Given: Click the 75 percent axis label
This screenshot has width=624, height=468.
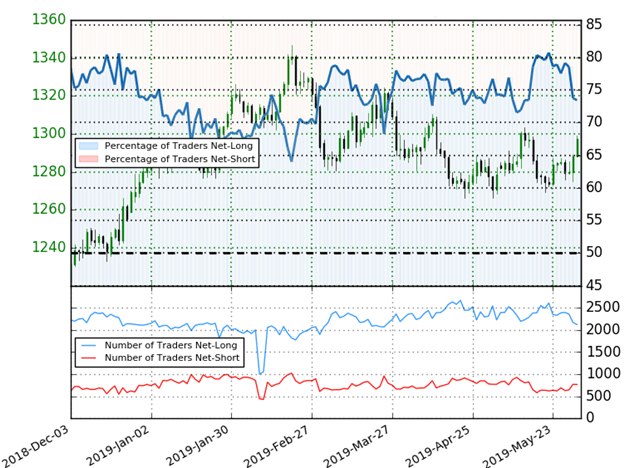Looking at the screenshot, I should point(594,90).
